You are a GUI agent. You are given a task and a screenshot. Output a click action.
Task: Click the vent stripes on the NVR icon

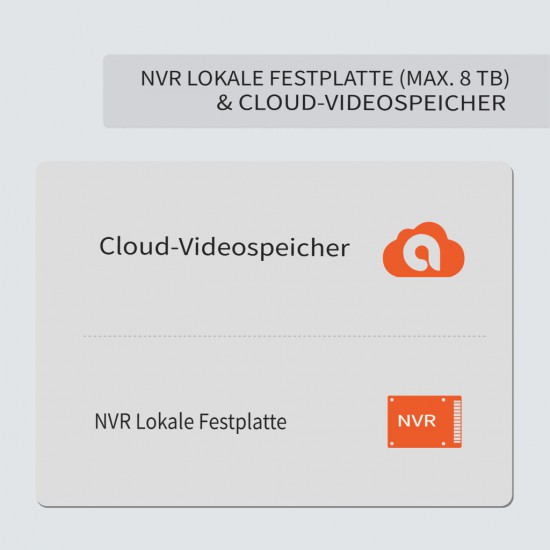pos(457,422)
